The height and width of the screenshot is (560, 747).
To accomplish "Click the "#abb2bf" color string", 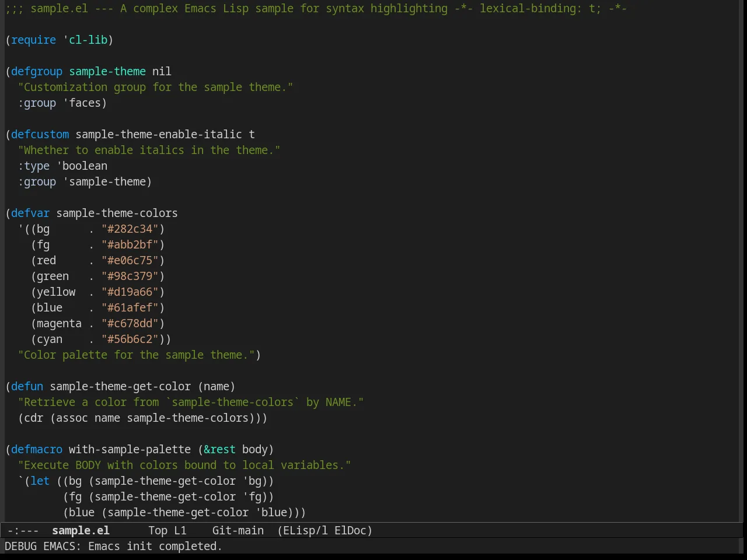I will coord(130,244).
